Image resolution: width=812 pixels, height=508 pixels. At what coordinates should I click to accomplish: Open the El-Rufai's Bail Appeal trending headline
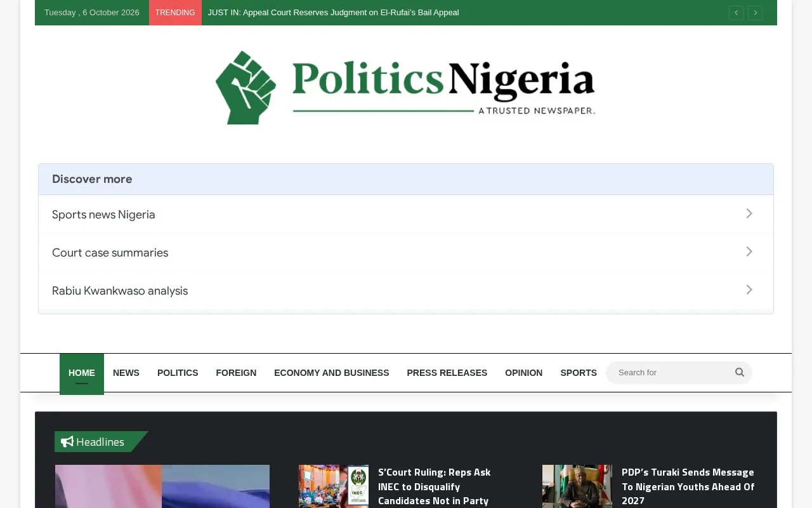click(x=334, y=13)
